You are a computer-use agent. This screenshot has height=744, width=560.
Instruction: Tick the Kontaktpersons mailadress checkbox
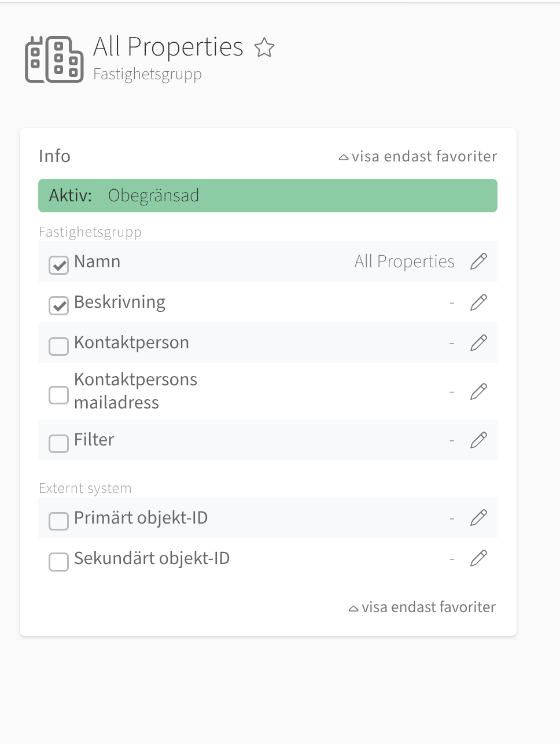coord(58,395)
